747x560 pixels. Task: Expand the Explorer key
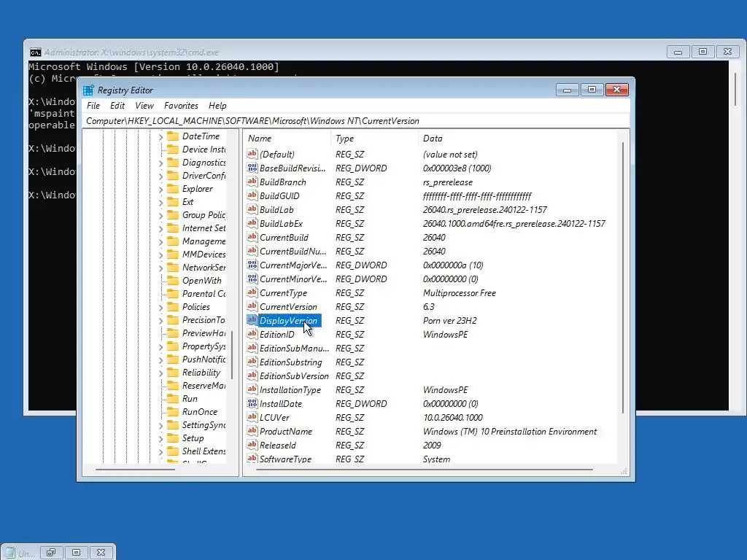tap(160, 190)
